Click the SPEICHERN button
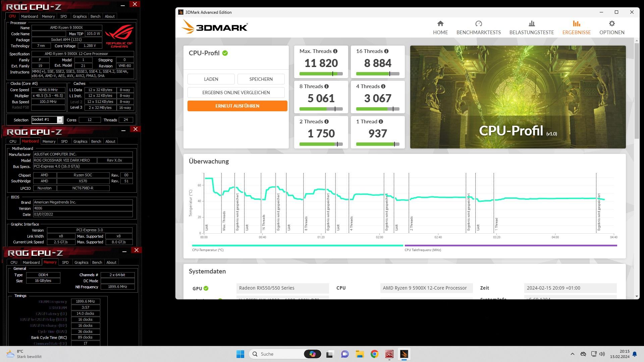The height and width of the screenshot is (362, 644). click(x=261, y=79)
